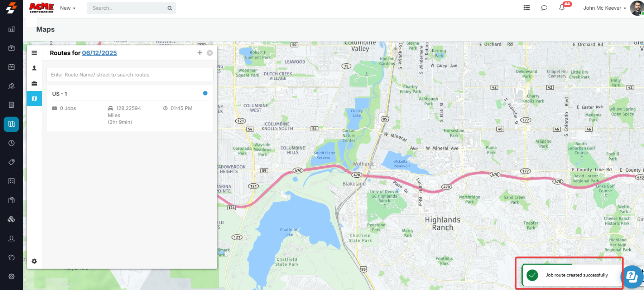The width and height of the screenshot is (644, 290).
Task: Click the user profile avatar
Action: coord(637,8)
